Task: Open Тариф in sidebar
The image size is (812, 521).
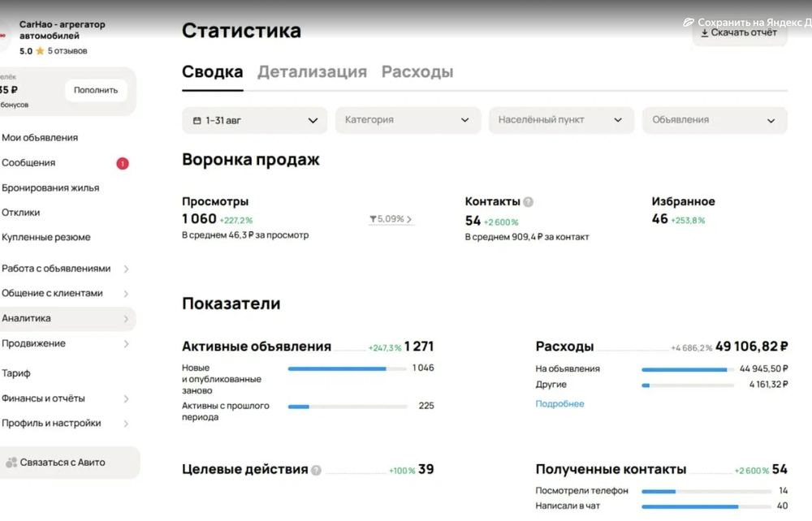Action: [16, 373]
